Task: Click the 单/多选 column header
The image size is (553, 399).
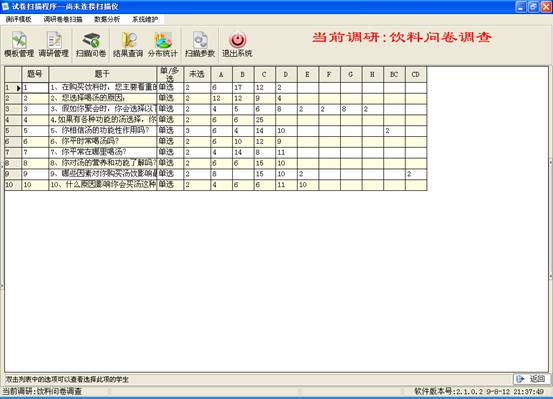Action: tap(170, 74)
